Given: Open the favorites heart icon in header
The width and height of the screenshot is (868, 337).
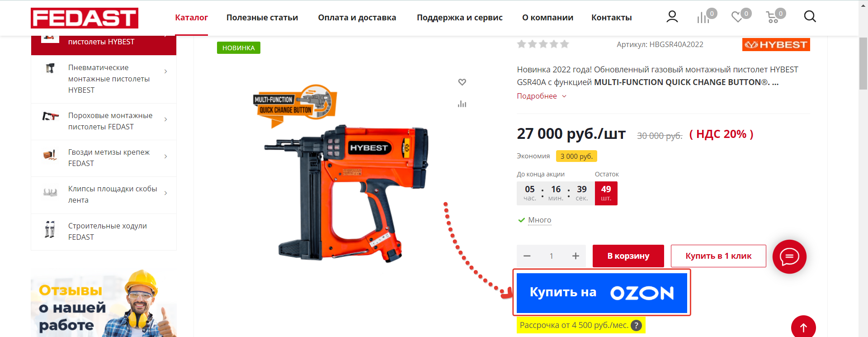Looking at the screenshot, I should [x=737, y=17].
